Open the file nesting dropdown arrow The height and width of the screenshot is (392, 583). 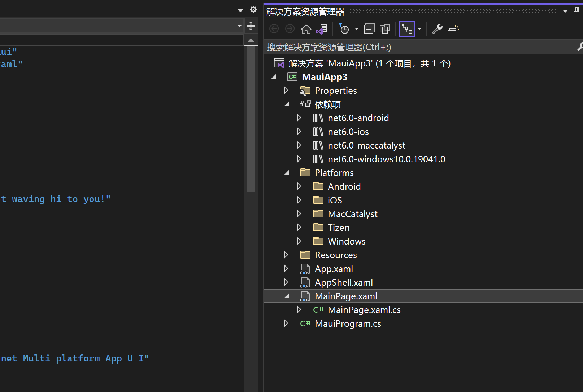(x=419, y=29)
